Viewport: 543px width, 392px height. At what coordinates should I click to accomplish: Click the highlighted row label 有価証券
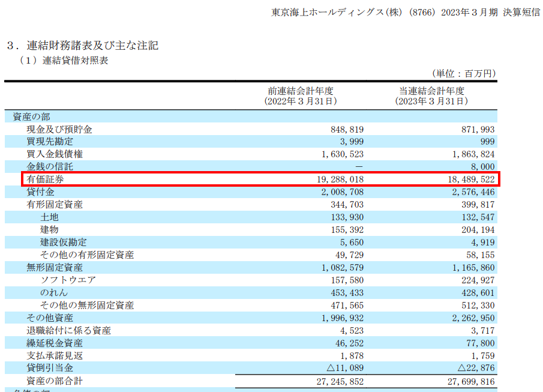(46, 179)
